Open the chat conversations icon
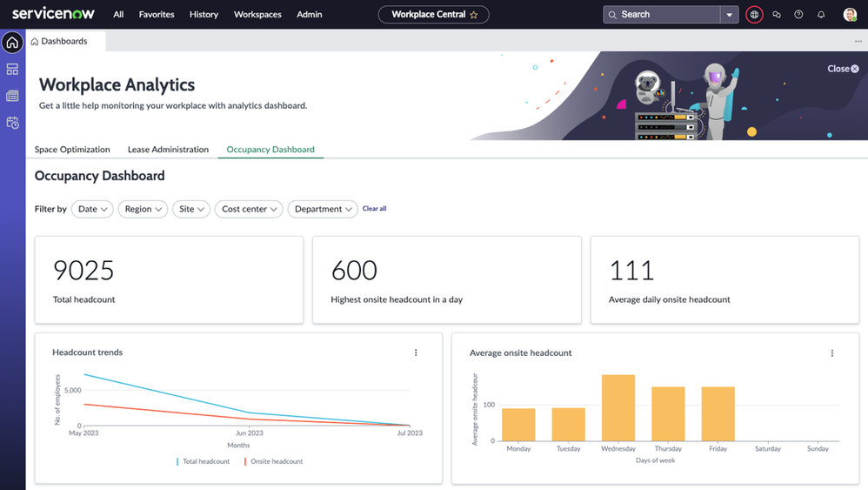This screenshot has height=490, width=868. click(x=777, y=15)
